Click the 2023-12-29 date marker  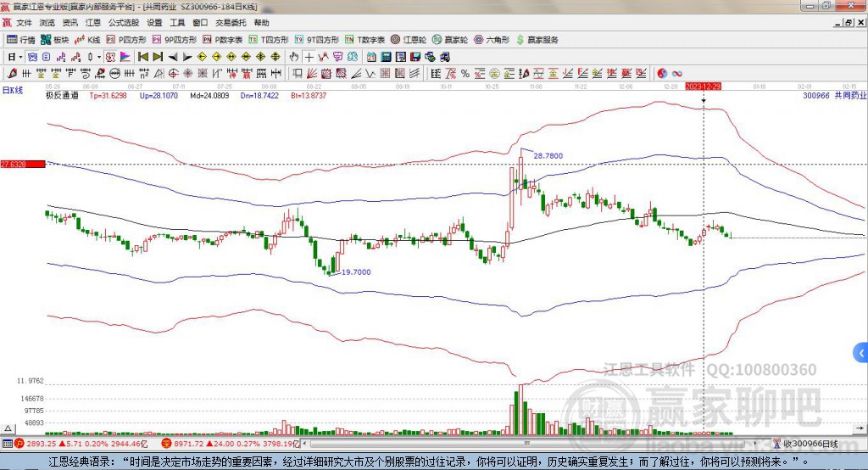(x=703, y=87)
